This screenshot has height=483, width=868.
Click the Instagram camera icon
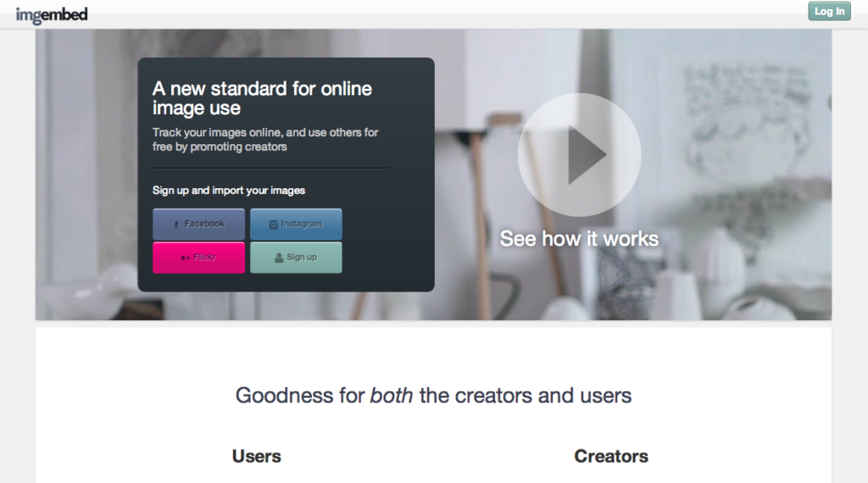[x=273, y=224]
